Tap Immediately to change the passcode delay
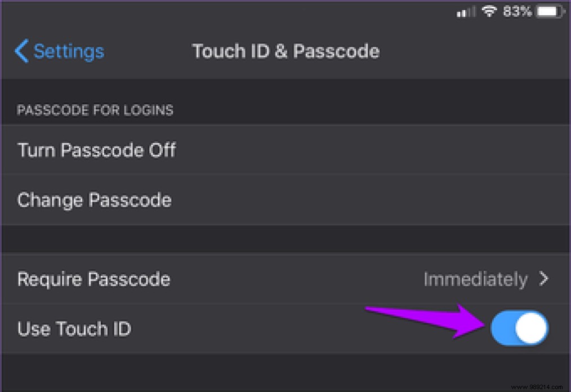This screenshot has width=571, height=392. [475, 278]
